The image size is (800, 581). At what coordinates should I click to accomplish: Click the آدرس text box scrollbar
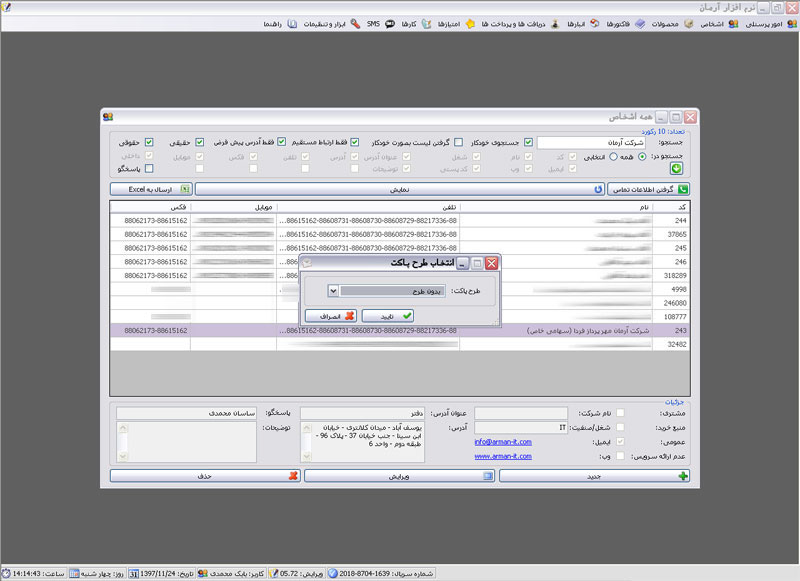[x=306, y=442]
